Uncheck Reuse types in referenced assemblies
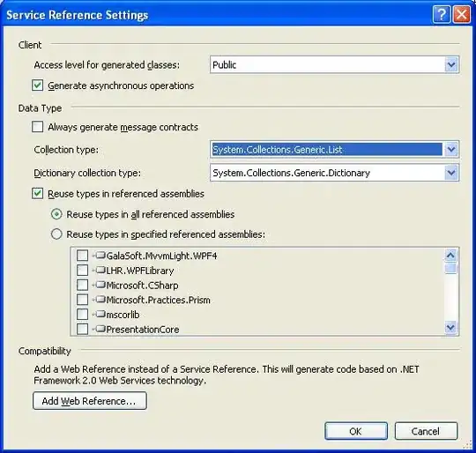This screenshot has height=453, width=476. pos(37,193)
